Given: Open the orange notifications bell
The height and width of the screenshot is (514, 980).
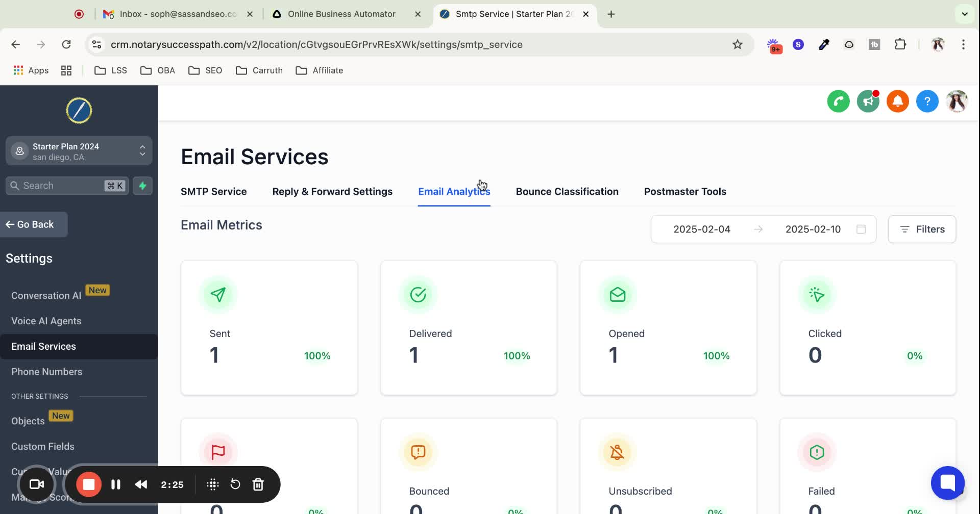Looking at the screenshot, I should click(897, 101).
